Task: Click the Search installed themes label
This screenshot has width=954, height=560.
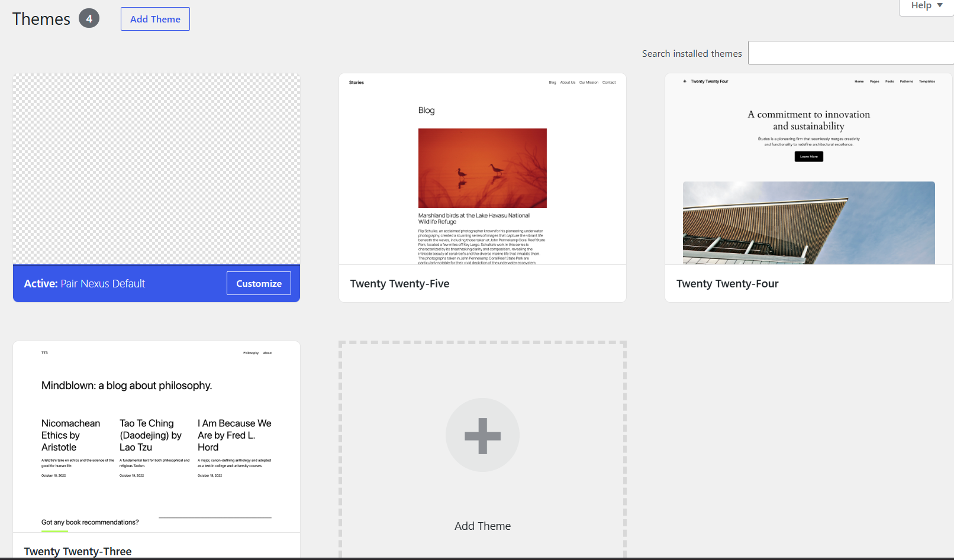Action: (x=692, y=53)
